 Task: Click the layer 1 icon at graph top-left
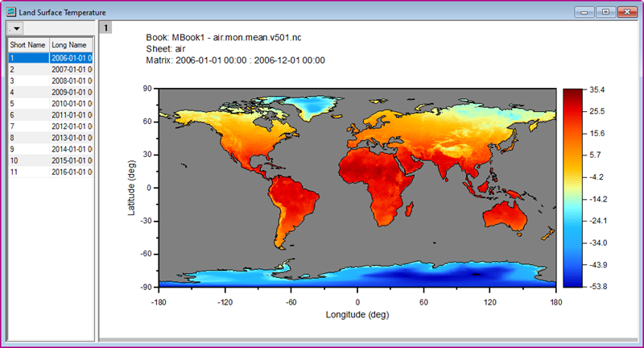[x=107, y=28]
